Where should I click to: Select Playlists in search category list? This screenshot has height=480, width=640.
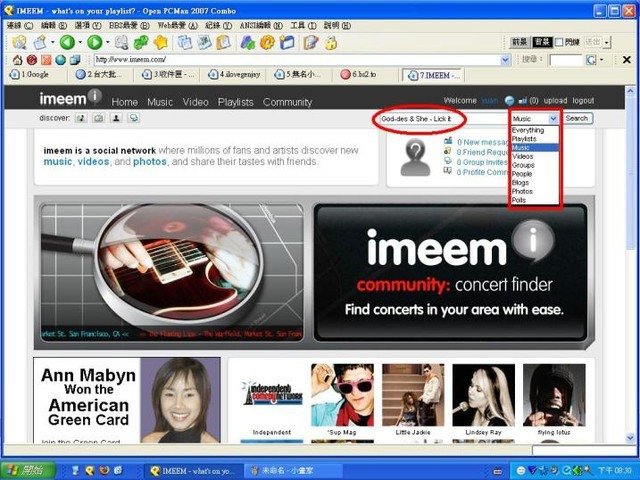pos(535,139)
